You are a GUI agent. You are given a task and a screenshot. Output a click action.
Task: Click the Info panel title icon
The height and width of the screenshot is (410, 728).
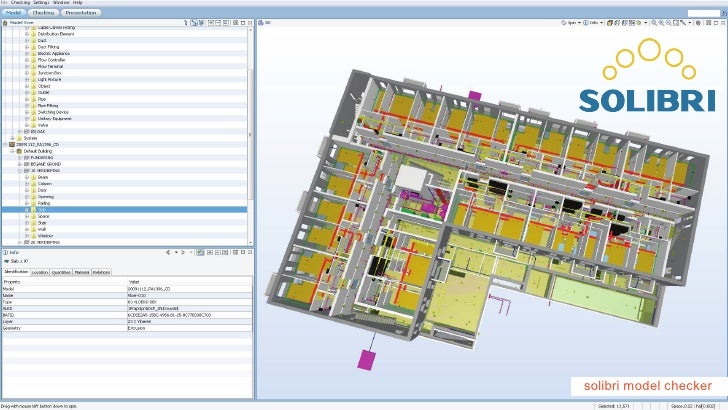point(6,253)
